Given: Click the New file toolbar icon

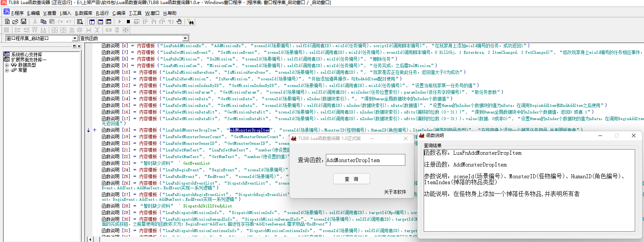Looking at the screenshot, I should tap(7, 22).
